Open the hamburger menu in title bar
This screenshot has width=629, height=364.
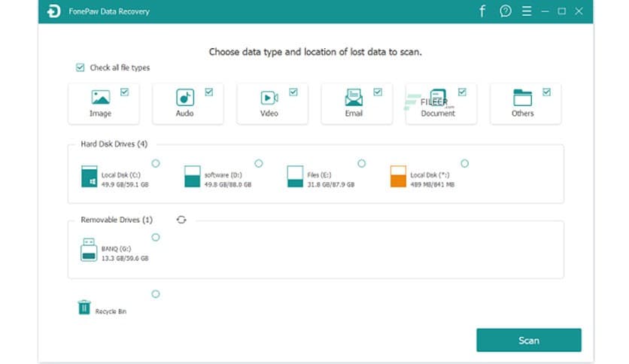click(x=527, y=11)
